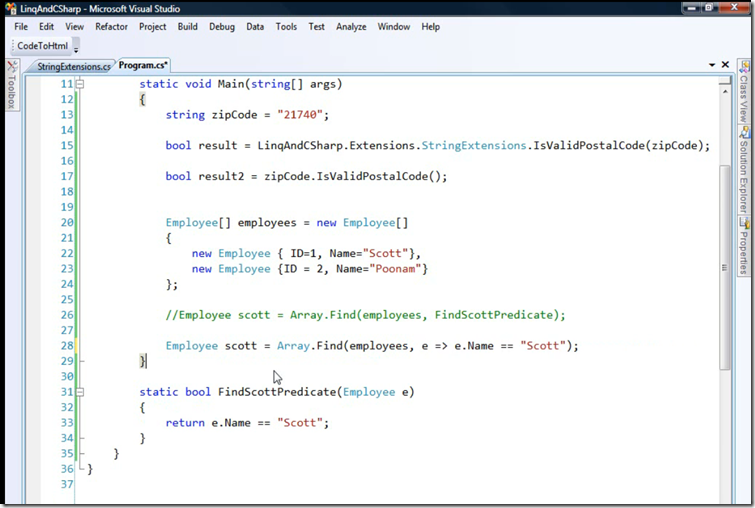Open the active files dropdown arrow
The image size is (755, 508).
[x=712, y=65]
